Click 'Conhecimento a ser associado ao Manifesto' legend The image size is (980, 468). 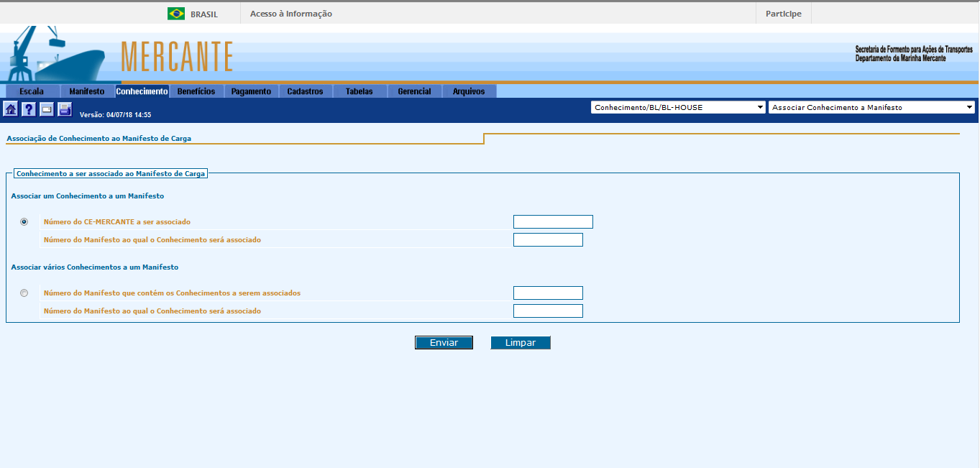click(111, 173)
